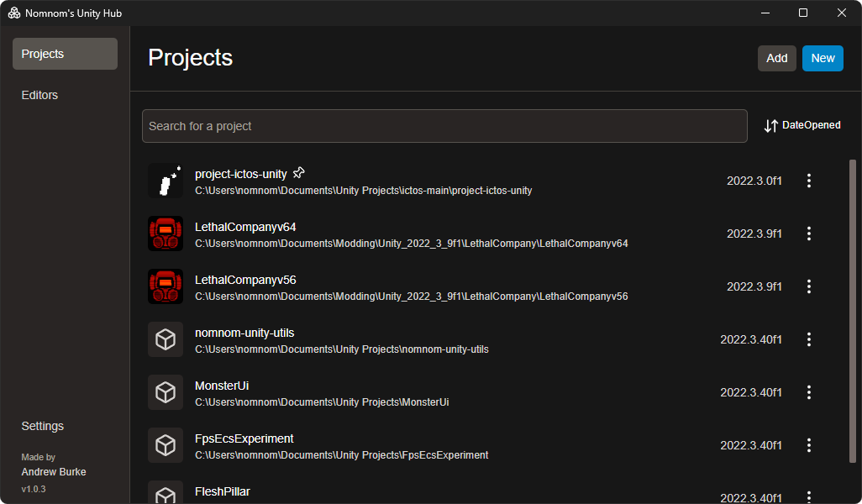
Task: Open the three-dot menu for LethalCompanyv56
Action: point(809,286)
